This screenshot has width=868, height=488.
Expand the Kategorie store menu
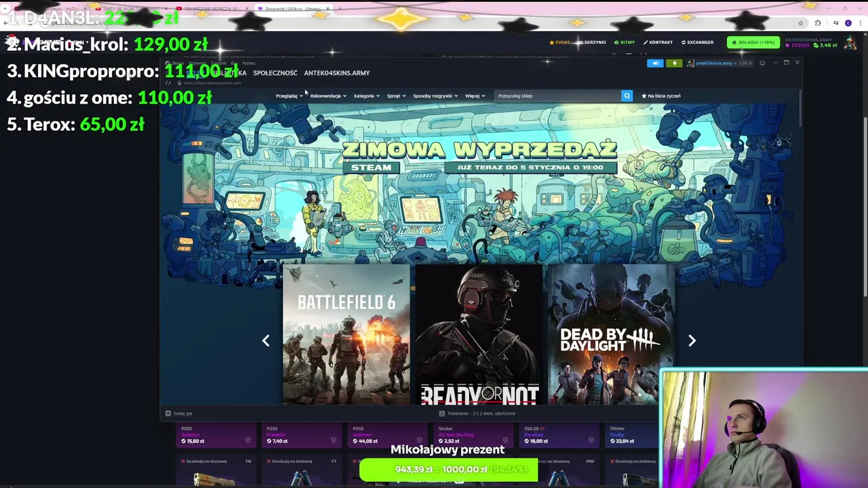(367, 96)
